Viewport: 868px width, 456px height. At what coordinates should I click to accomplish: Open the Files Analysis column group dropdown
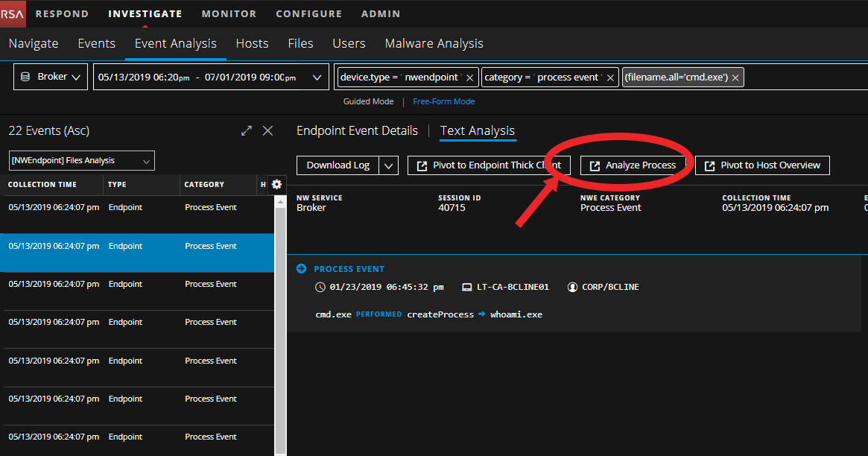(x=81, y=160)
